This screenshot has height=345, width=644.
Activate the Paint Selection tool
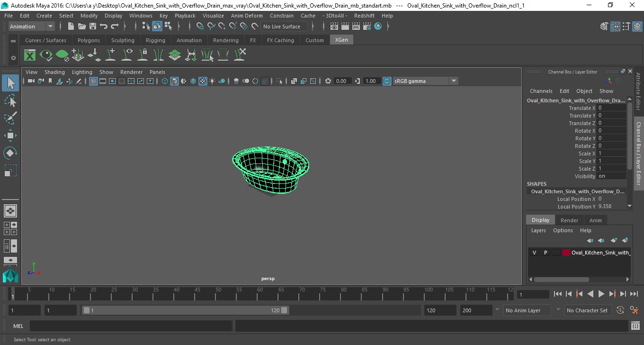(x=10, y=118)
